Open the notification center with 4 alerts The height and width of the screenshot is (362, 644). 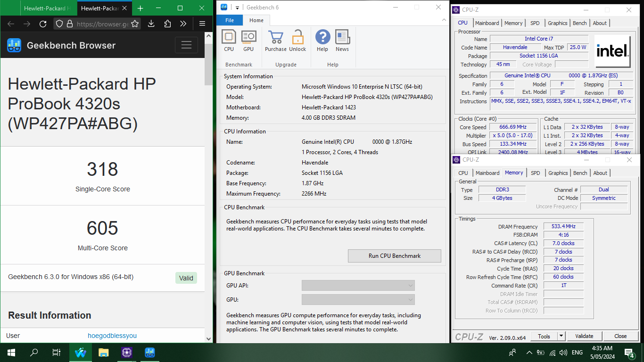pos(629,352)
